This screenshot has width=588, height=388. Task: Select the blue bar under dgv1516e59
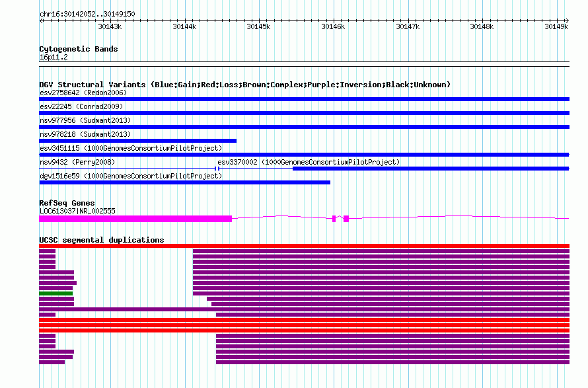185,182
